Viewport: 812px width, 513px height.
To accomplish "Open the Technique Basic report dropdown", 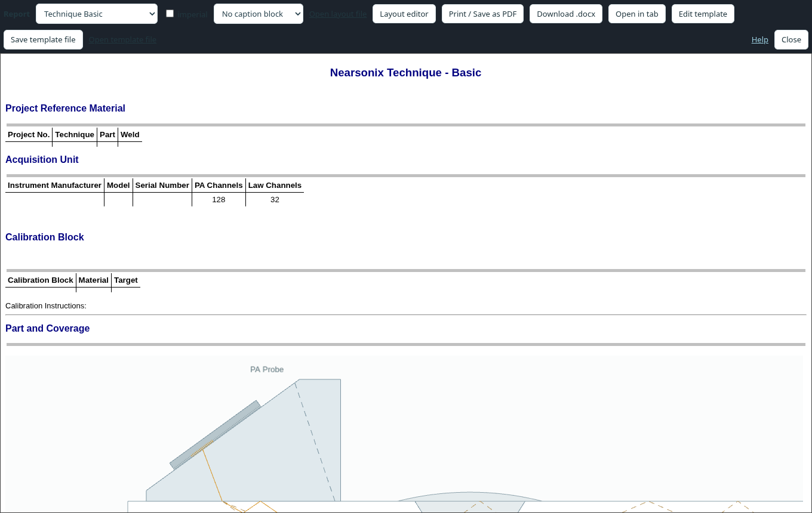I will pos(97,14).
